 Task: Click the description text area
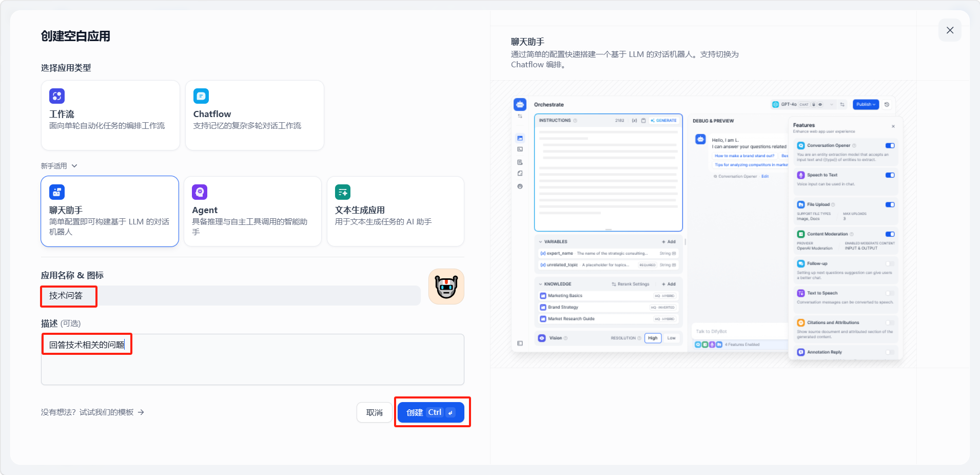pyautogui.click(x=252, y=365)
